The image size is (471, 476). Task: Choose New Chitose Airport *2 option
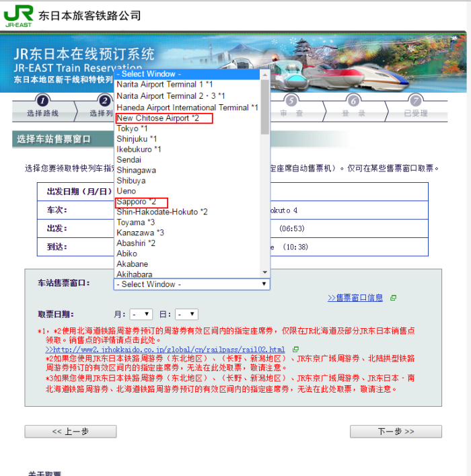point(187,118)
